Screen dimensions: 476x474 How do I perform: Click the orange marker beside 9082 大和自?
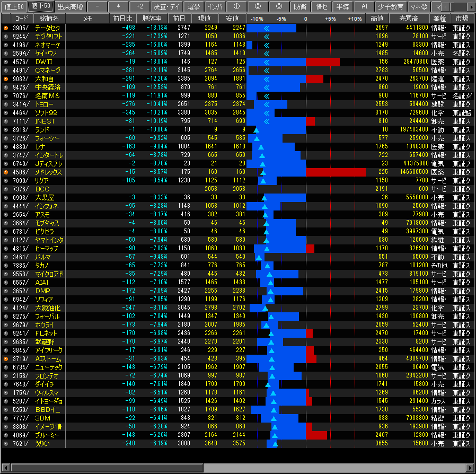pos(6,78)
